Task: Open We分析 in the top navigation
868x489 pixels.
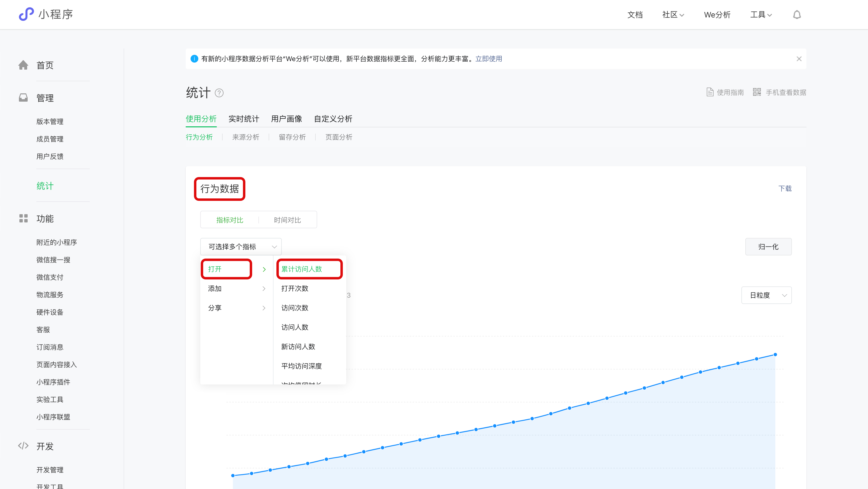Action: [717, 15]
